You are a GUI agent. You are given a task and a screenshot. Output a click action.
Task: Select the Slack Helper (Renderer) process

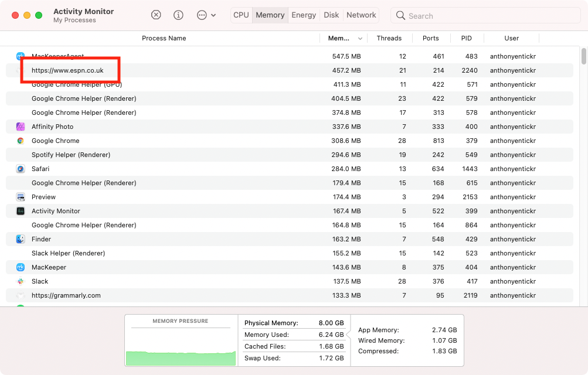coord(290,253)
